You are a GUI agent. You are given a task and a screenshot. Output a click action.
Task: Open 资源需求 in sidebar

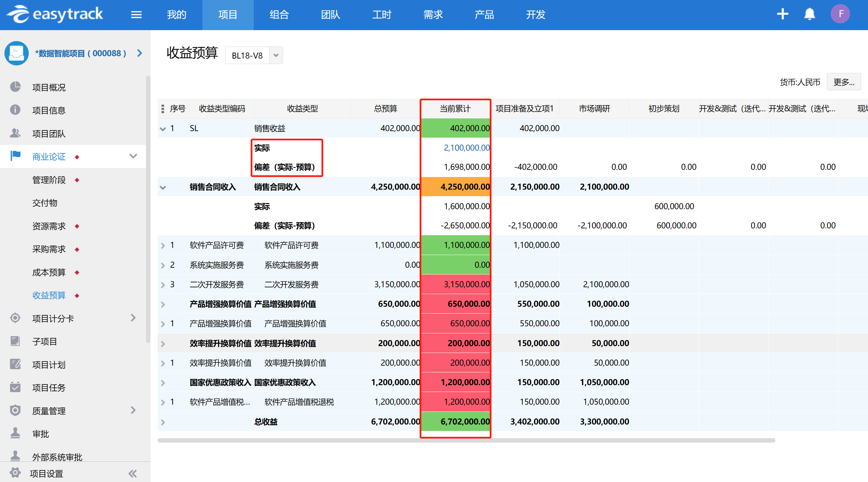[x=49, y=226]
